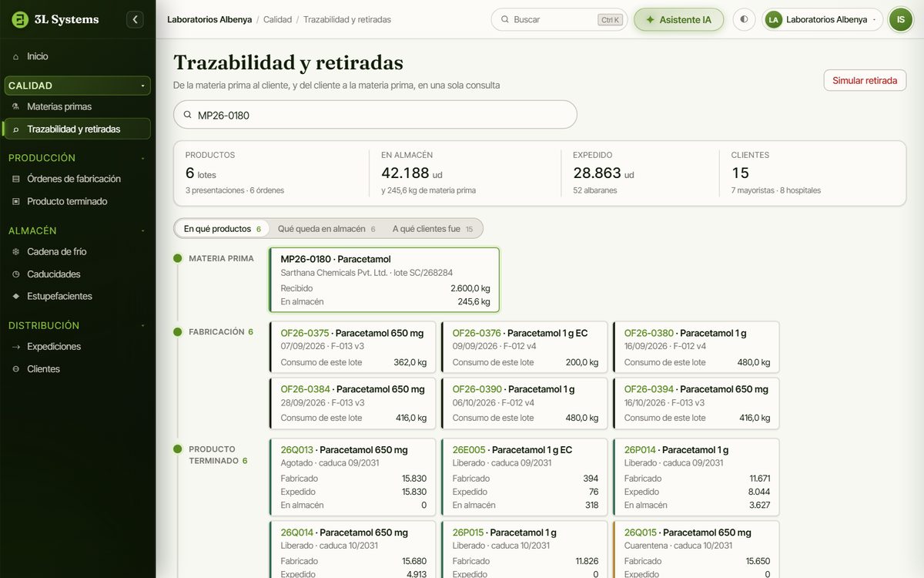Select the En qué productos tab
This screenshot has width=924, height=578.
click(223, 229)
